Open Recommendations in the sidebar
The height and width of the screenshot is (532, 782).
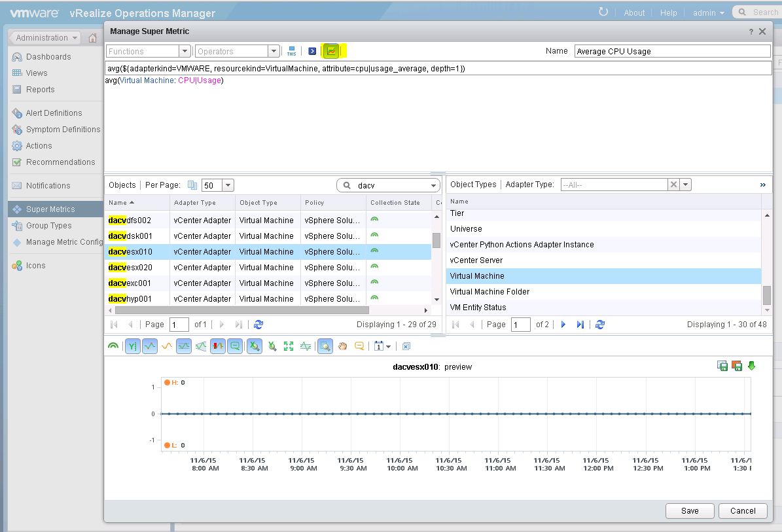coord(60,162)
